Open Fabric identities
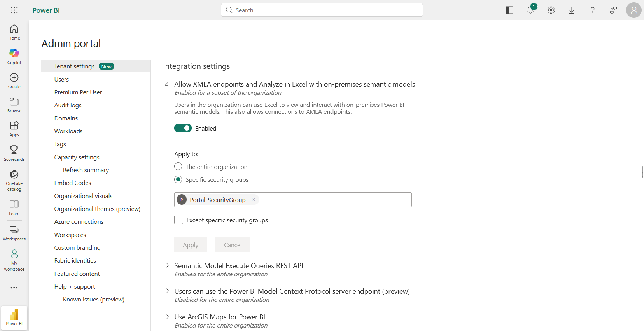This screenshot has width=644, height=331. coord(75,261)
